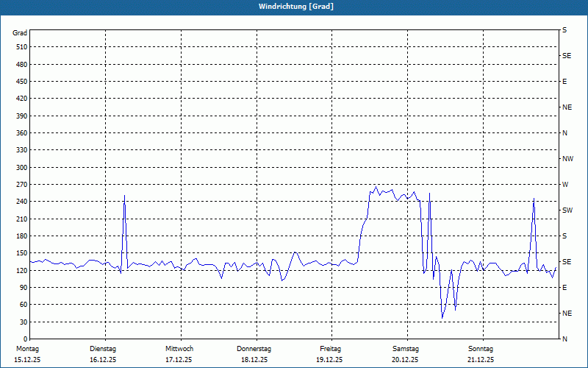Click the date 17.12.25
588x368 pixels.
tap(179, 360)
